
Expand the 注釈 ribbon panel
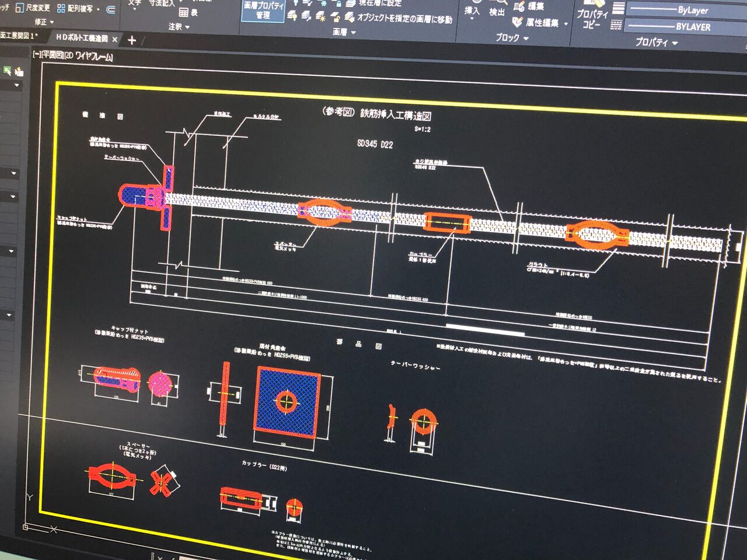(179, 27)
